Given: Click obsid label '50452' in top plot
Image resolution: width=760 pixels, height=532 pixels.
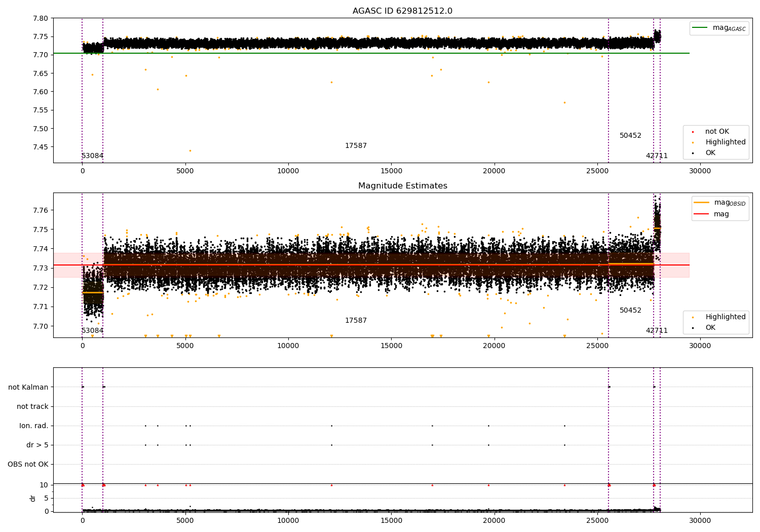Looking at the screenshot, I should click(x=630, y=136).
